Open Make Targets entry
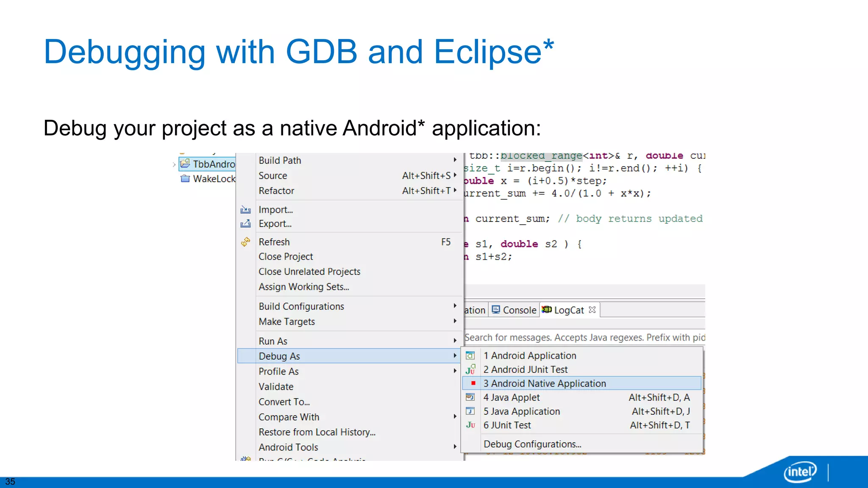Screen dimensions: 868x488 [x=350, y=322]
